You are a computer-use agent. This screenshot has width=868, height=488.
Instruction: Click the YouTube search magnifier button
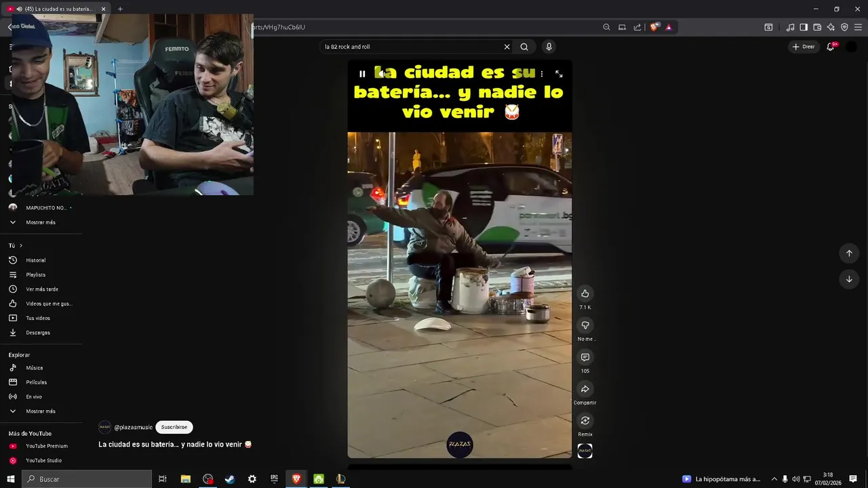524,47
